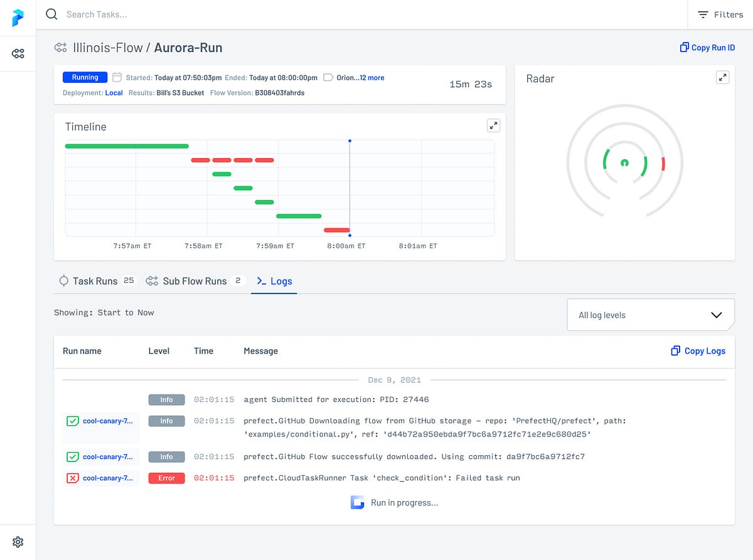753x560 pixels.
Task: Switch to the Sub Flow Runs tab
Action: click(195, 281)
